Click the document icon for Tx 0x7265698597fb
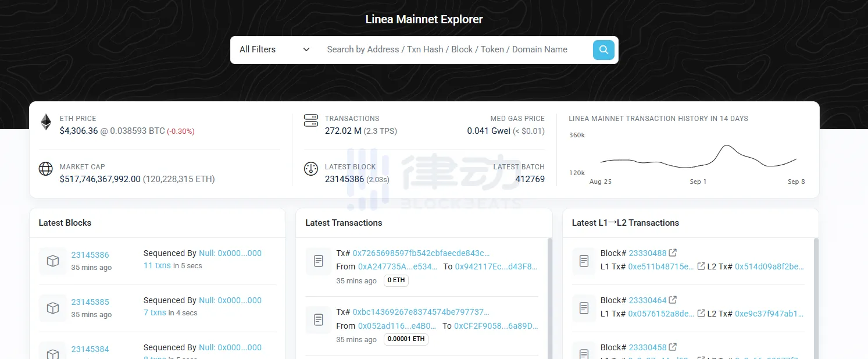Image resolution: width=868 pixels, height=359 pixels. click(319, 261)
